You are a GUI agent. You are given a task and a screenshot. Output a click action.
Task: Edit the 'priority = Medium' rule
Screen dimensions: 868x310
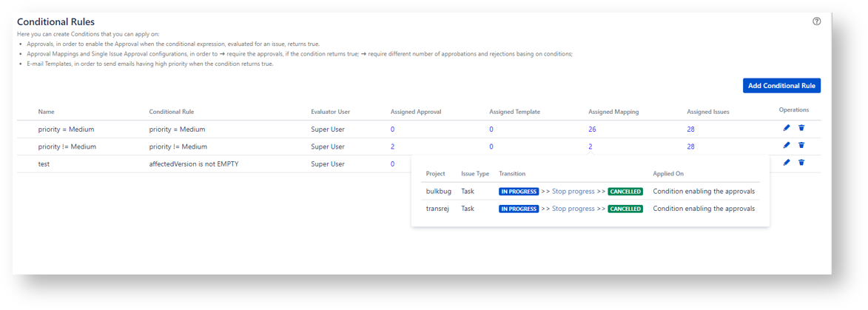pos(787,128)
